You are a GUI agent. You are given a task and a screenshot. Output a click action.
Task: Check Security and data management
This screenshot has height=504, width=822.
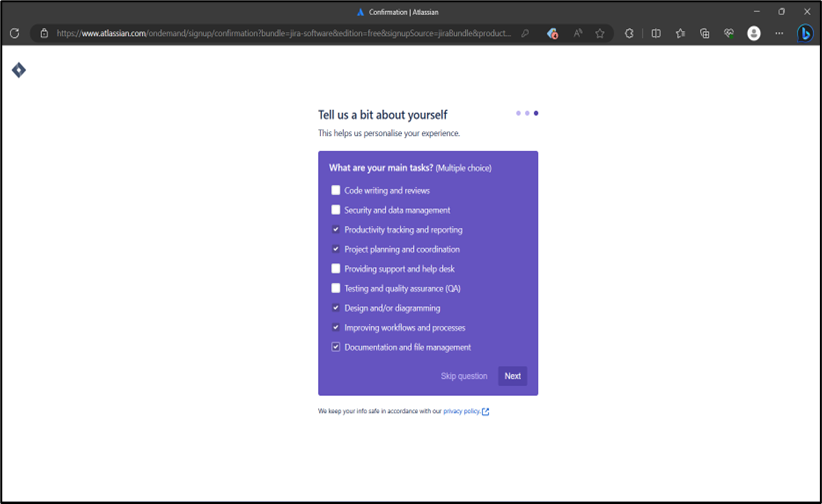[336, 210]
